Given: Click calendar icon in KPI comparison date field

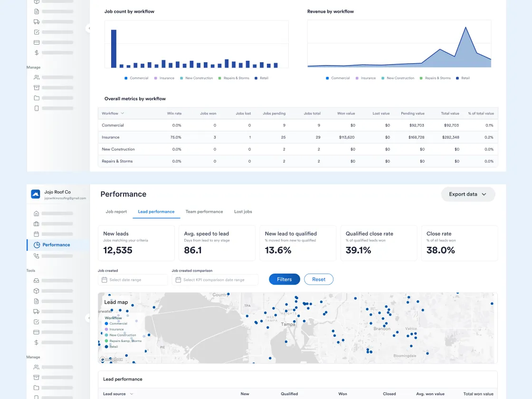Looking at the screenshot, I should click(x=178, y=280).
